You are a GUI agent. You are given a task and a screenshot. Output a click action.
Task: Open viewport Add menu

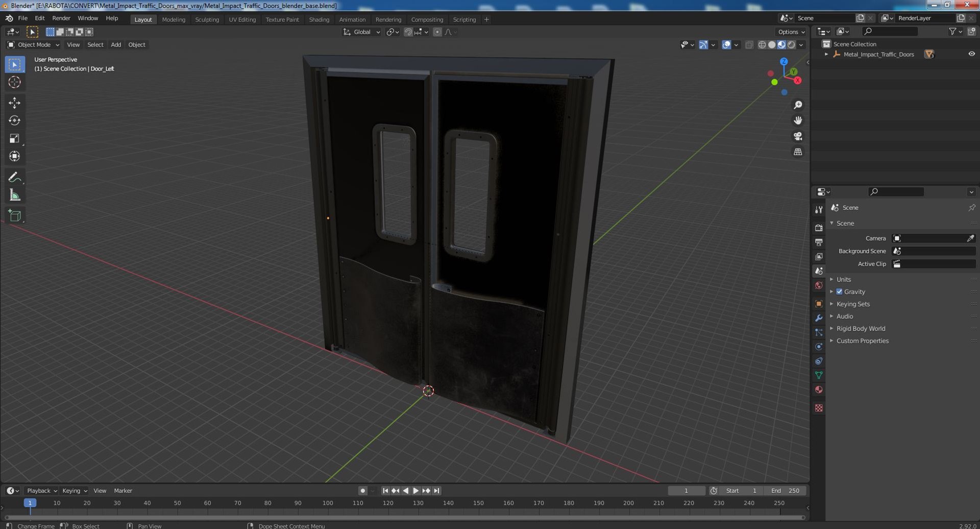116,45
